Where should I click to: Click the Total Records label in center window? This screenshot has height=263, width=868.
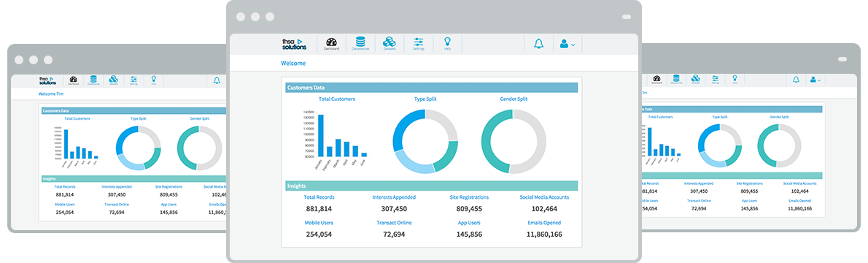pos(319,197)
